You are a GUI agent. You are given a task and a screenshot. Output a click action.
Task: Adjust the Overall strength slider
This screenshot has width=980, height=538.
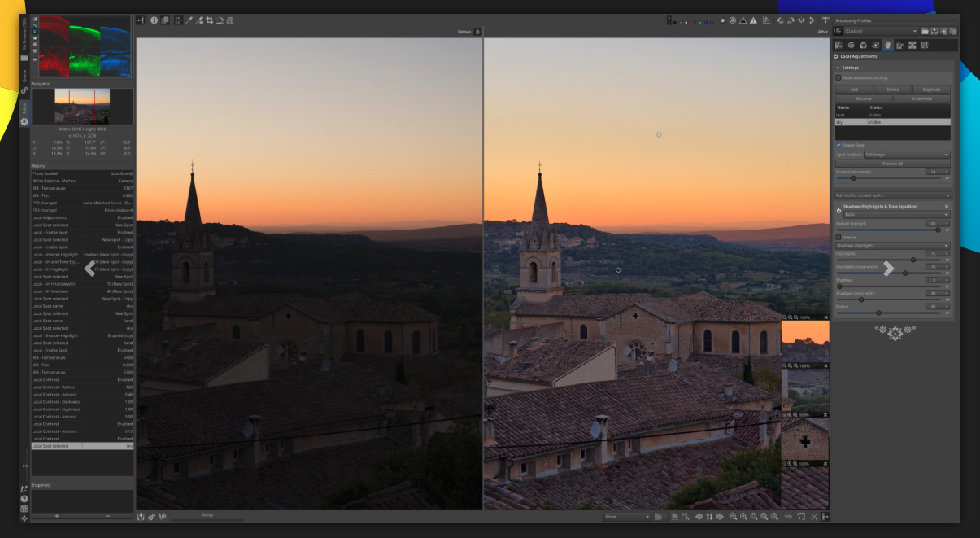887,230
